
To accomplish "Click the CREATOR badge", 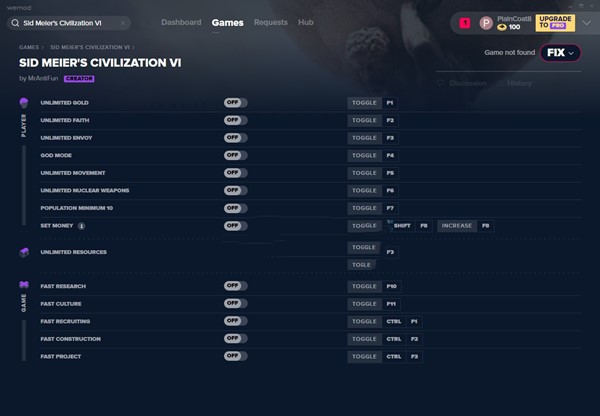I will pyautogui.click(x=79, y=78).
